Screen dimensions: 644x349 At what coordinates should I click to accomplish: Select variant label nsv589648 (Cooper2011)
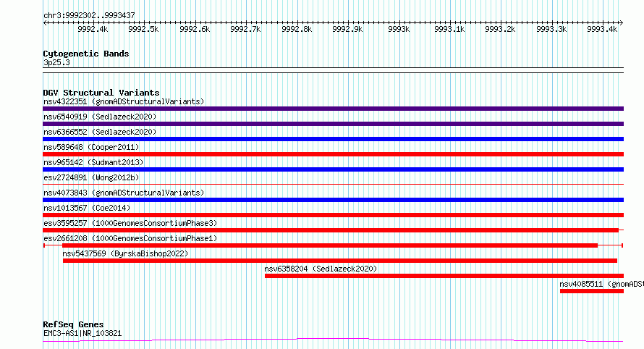click(91, 147)
